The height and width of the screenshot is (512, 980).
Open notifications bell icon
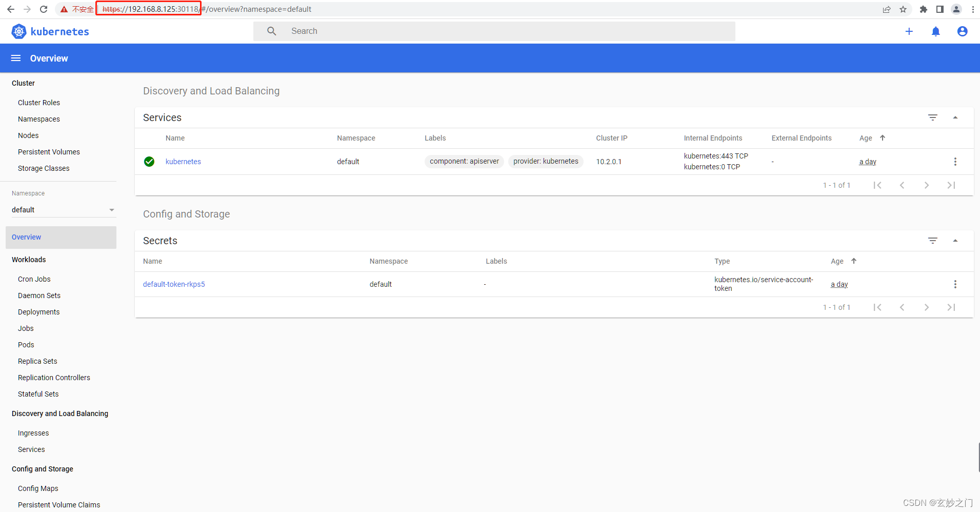point(936,31)
